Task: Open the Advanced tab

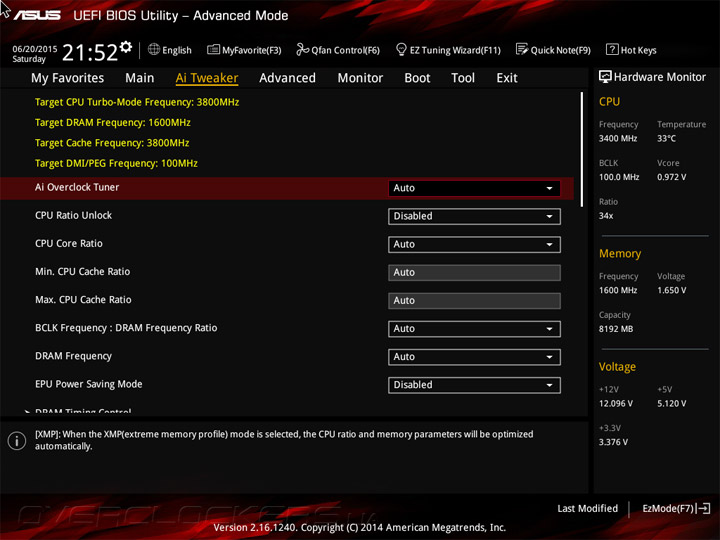Action: (x=287, y=78)
